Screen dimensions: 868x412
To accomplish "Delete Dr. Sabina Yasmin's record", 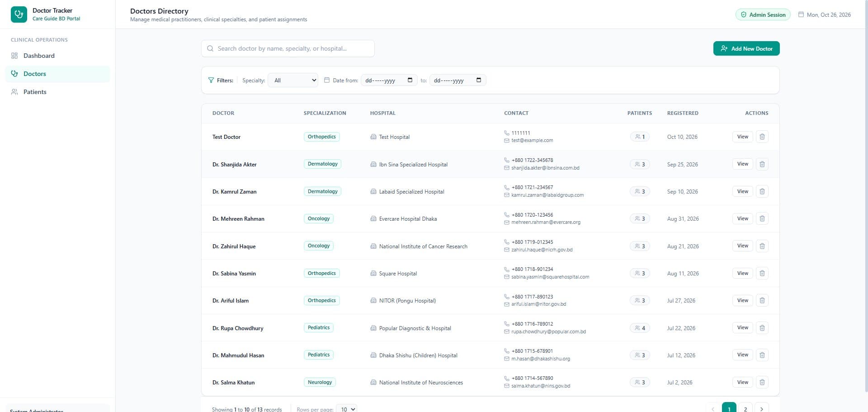I will [762, 273].
